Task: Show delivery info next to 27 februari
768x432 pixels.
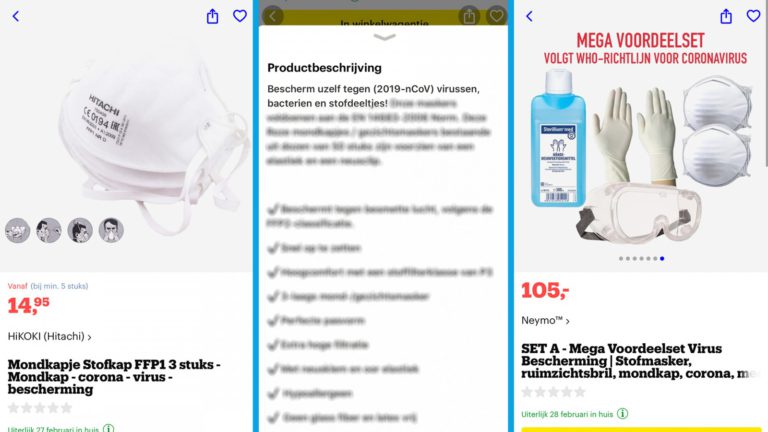Action: click(108, 429)
